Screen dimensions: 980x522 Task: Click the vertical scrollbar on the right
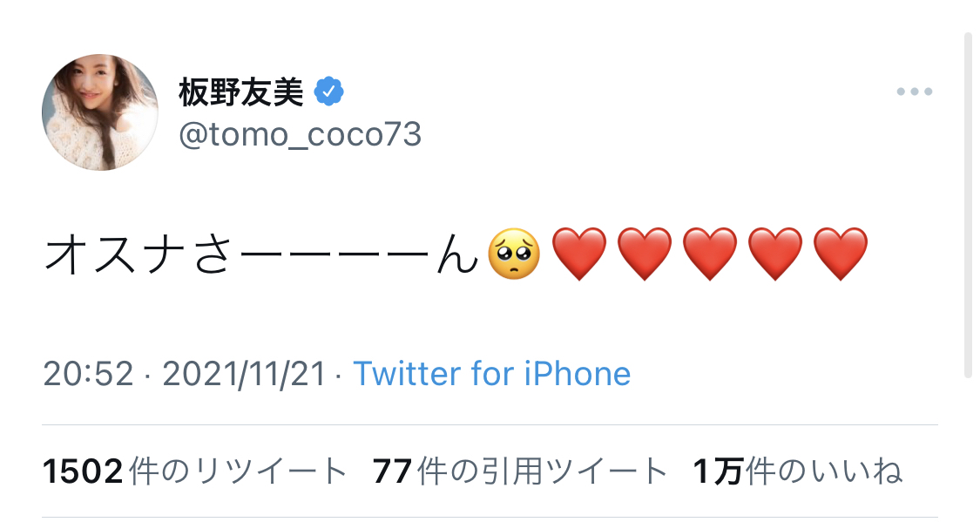pyautogui.click(x=968, y=205)
